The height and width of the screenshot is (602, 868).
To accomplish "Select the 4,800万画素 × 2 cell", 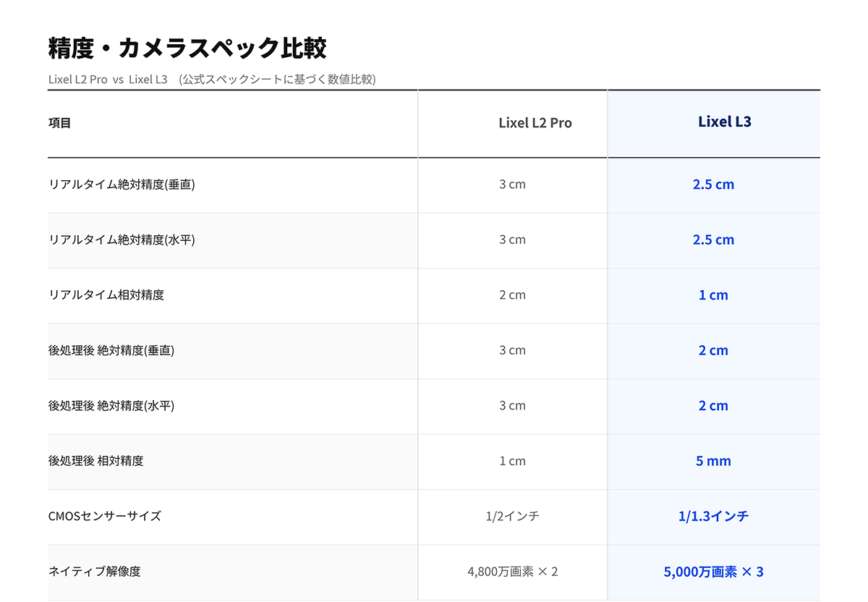I will (x=512, y=572).
